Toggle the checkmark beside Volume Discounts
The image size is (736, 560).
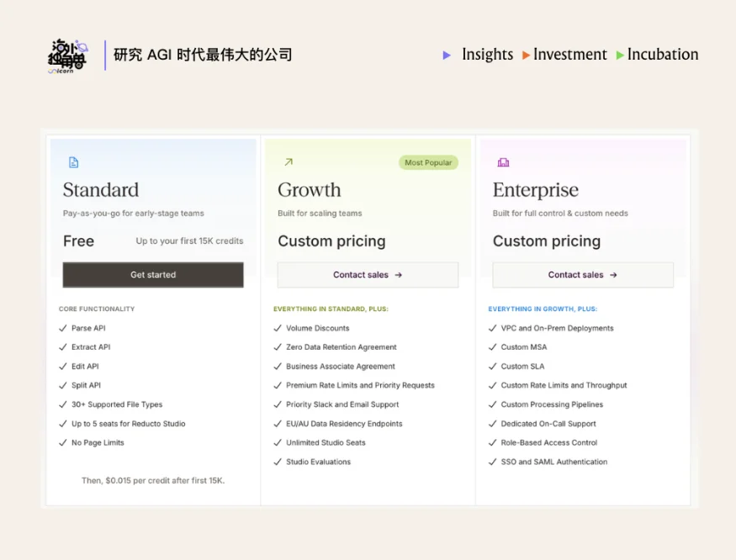pyautogui.click(x=278, y=328)
